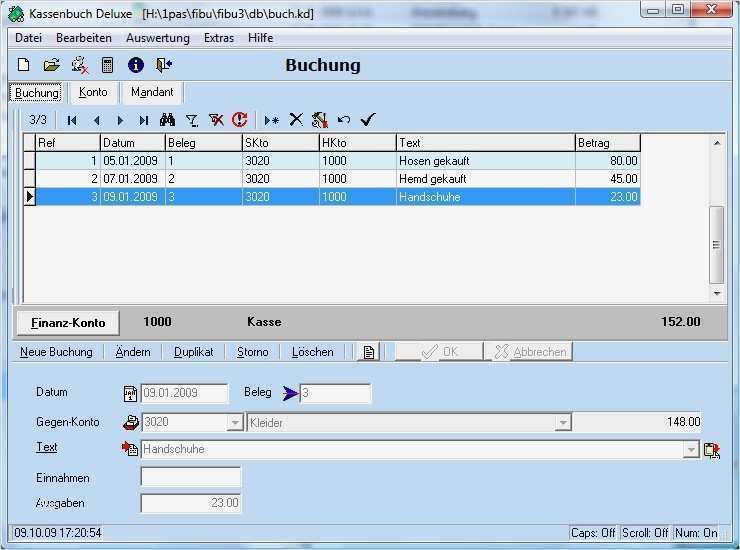Viewport: 740px width, 550px height.
Task: Delete record with X navigator icon
Action: 296,119
